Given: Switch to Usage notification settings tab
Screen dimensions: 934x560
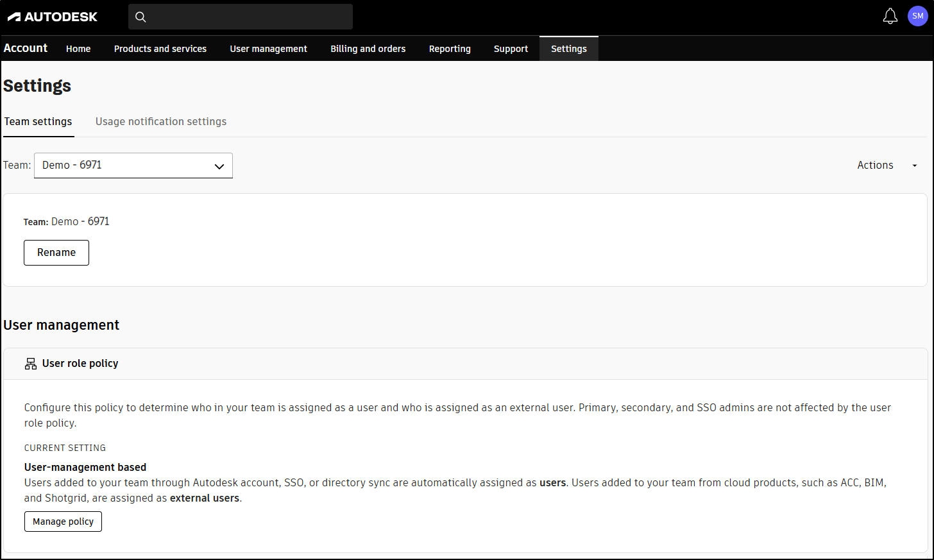Looking at the screenshot, I should pos(161,122).
